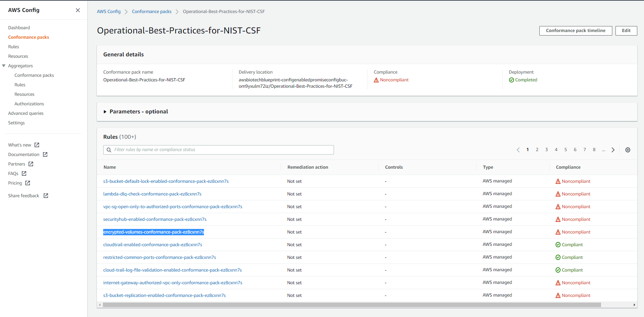Viewport: 644px width, 317px height.
Task: Click the horizontal scrollbar under rules table
Action: coord(352,305)
